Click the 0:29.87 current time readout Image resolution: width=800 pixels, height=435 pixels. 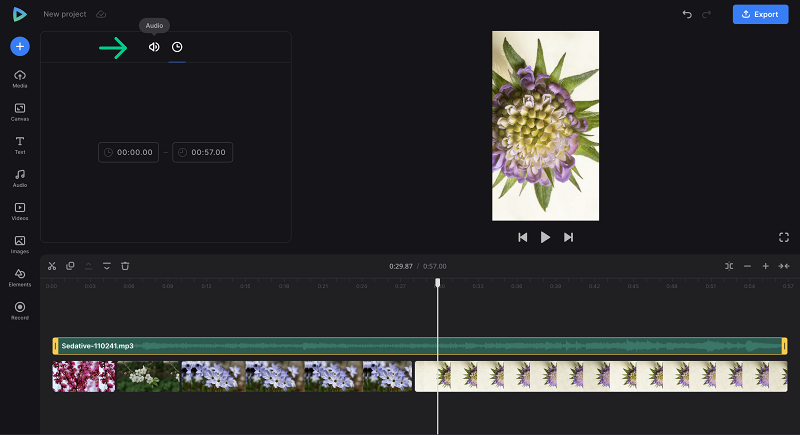click(401, 266)
